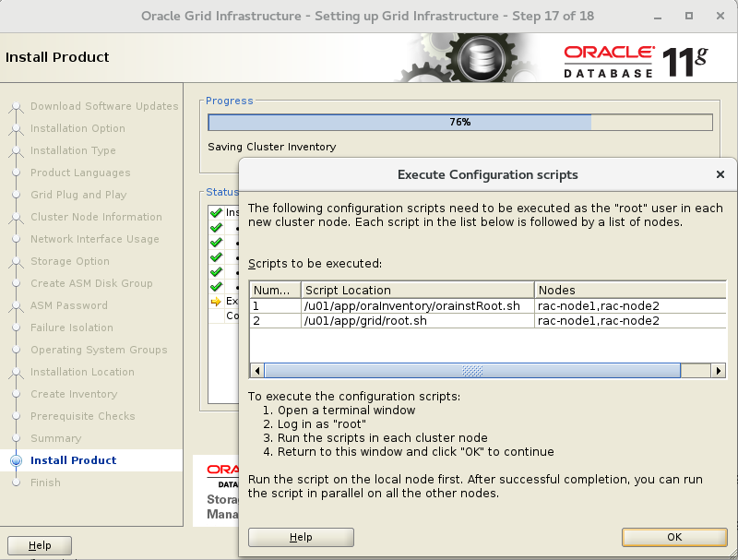Select the row number 1 cell
Image resolution: width=738 pixels, height=560 pixels.
pos(275,306)
